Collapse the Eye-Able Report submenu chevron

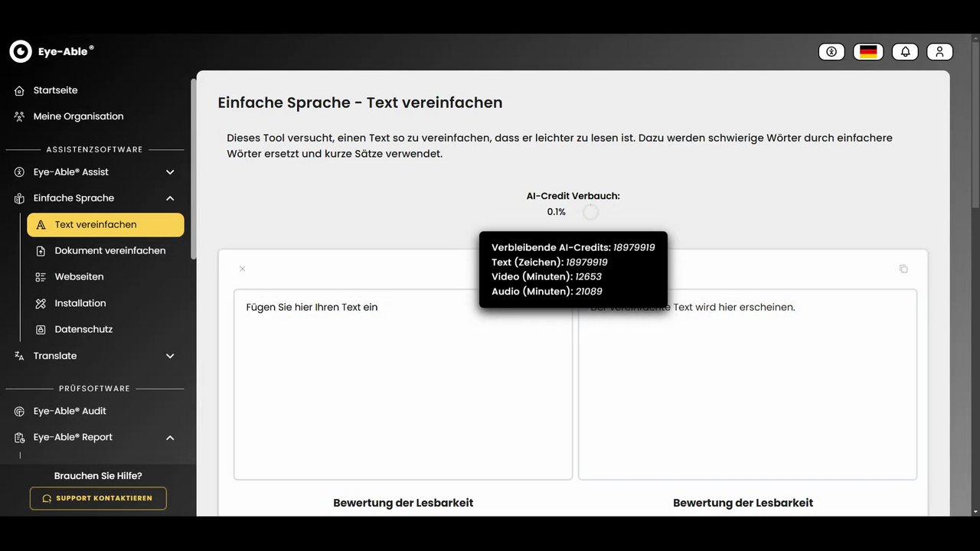click(x=170, y=438)
